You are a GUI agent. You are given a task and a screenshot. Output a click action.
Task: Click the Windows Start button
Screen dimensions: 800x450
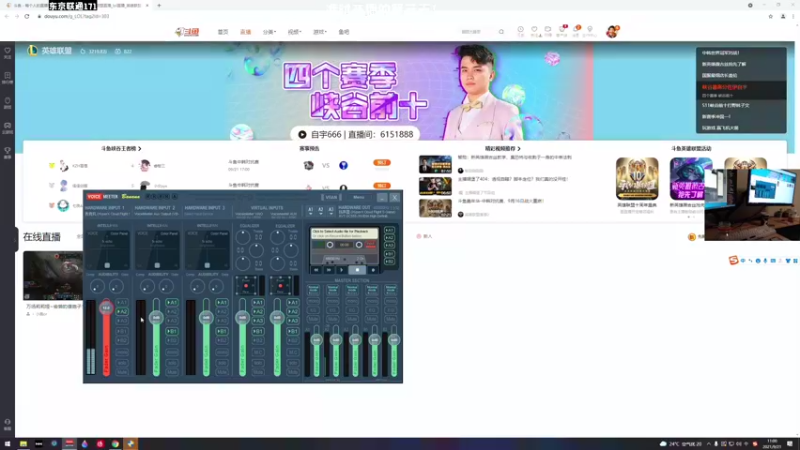[7, 444]
